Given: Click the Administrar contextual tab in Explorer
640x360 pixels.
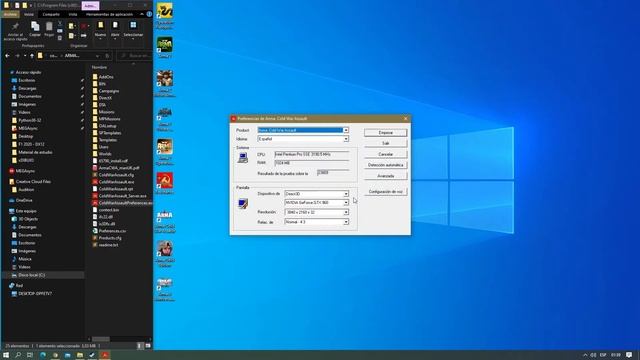Looking at the screenshot, I should [x=90, y=6].
